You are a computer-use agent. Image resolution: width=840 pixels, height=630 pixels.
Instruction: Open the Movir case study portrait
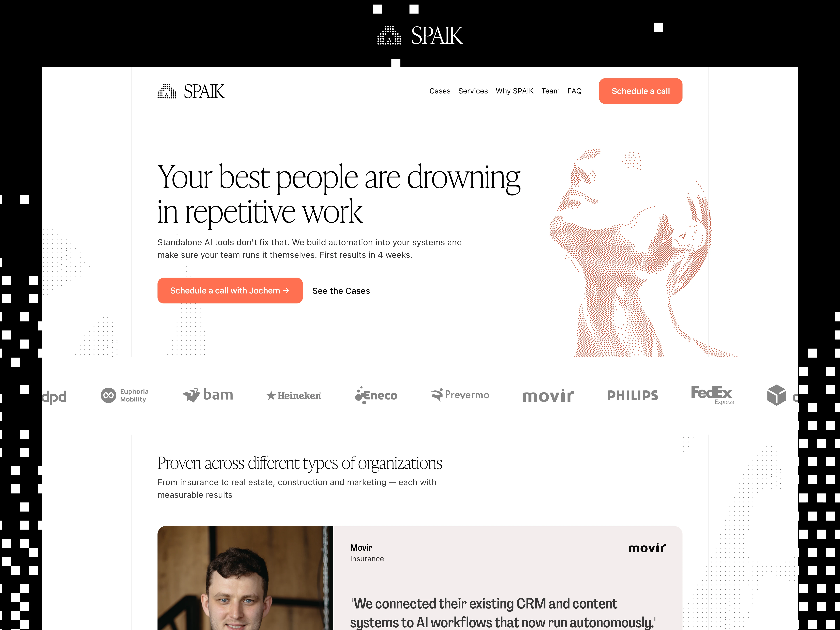[x=245, y=578]
